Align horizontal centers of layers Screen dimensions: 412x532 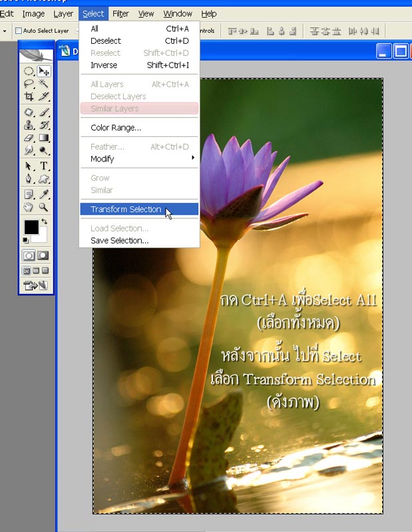click(x=282, y=31)
